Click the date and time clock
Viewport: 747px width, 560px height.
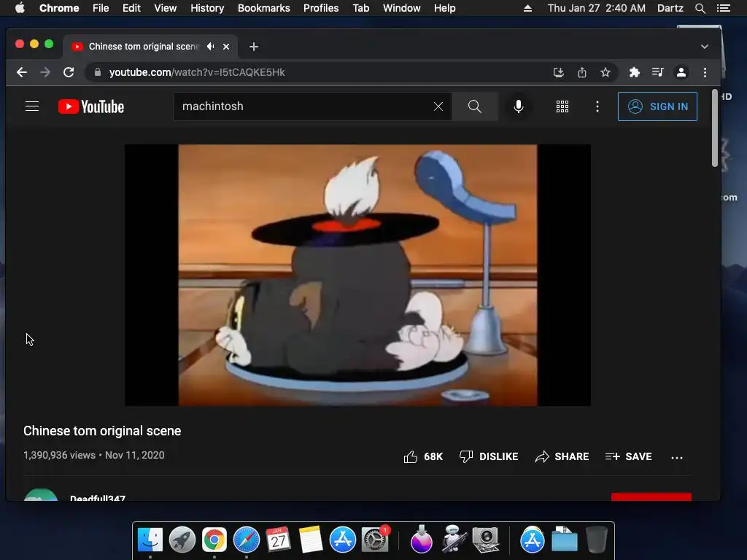click(x=597, y=8)
